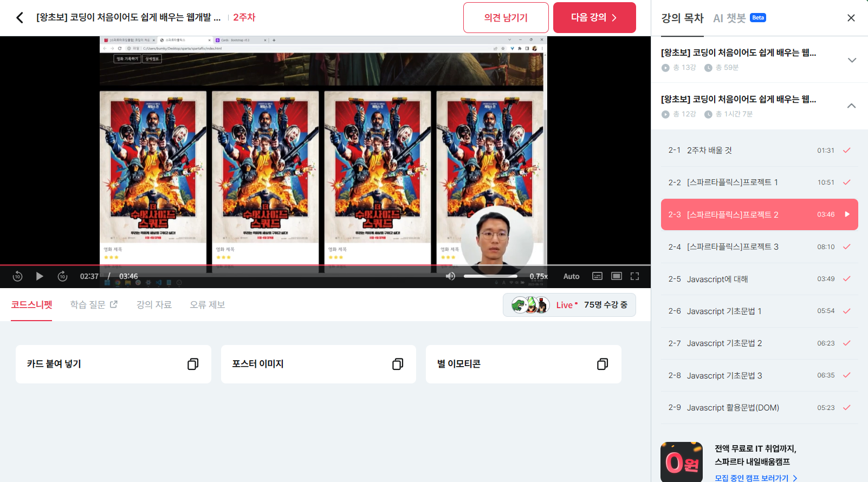868x482 pixels.
Task: Switch to the 코드스니펫 tab
Action: 31,304
